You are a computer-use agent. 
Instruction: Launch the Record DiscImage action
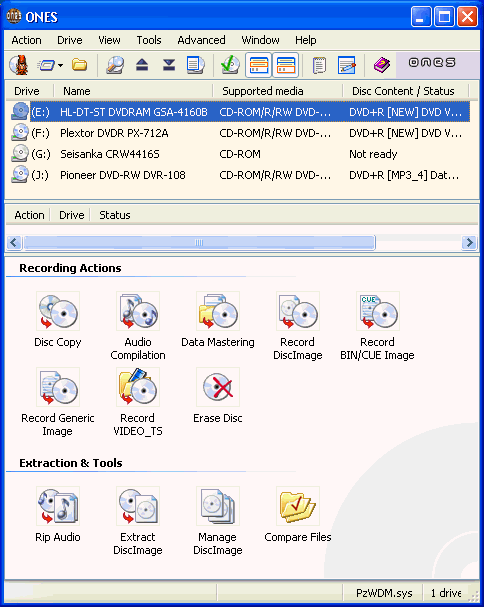point(298,326)
